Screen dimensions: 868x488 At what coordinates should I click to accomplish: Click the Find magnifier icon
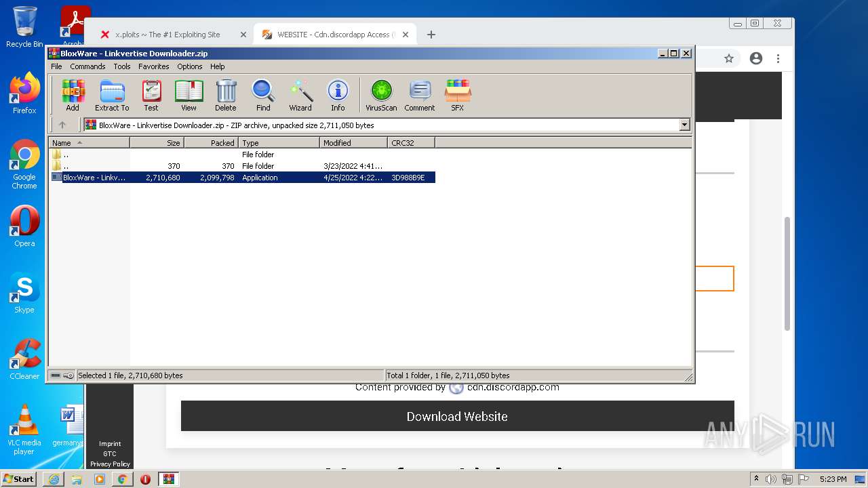[x=263, y=95]
